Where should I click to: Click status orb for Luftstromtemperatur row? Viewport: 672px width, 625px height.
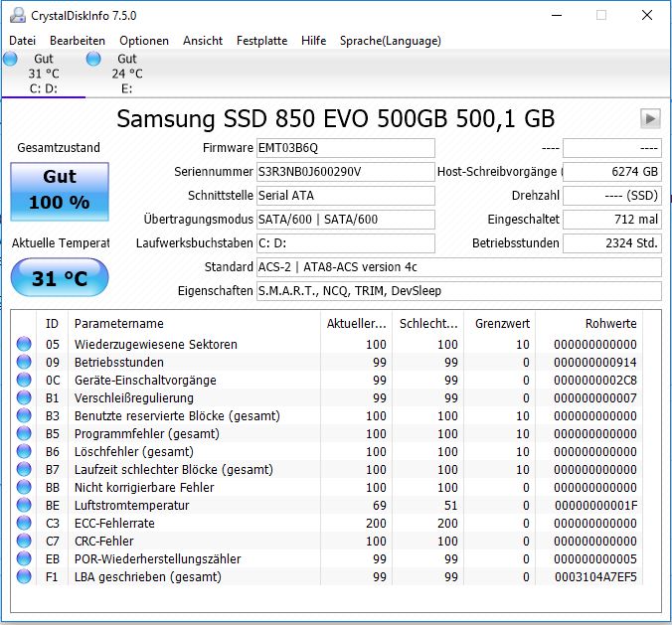coord(24,505)
